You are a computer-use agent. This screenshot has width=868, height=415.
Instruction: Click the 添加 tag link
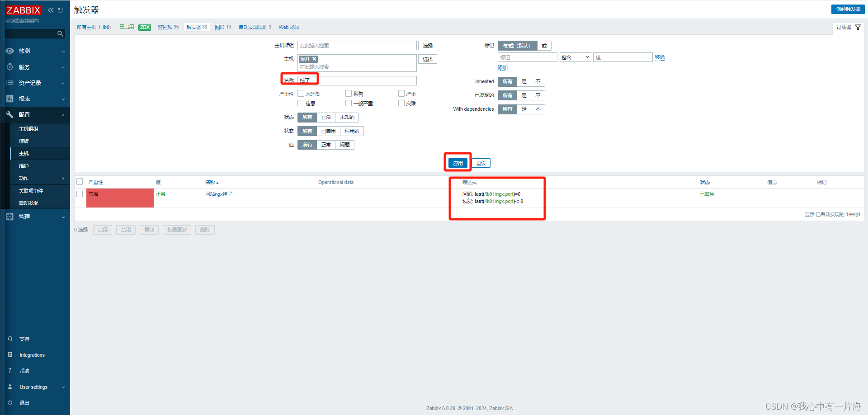(x=503, y=67)
